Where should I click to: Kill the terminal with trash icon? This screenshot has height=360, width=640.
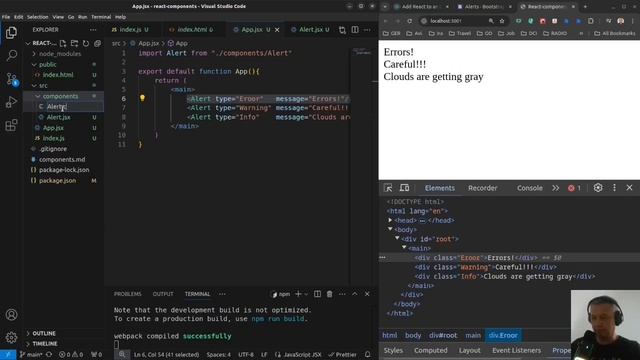[x=329, y=294]
